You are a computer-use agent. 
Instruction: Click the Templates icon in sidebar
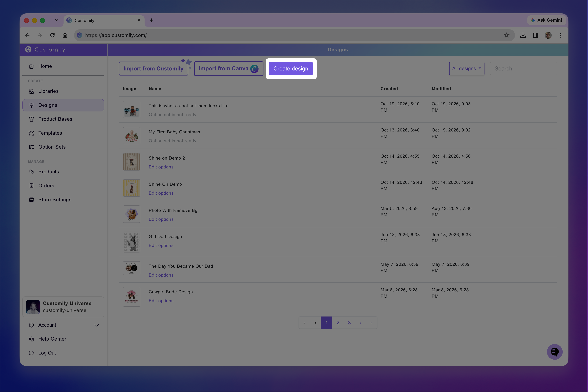point(31,133)
